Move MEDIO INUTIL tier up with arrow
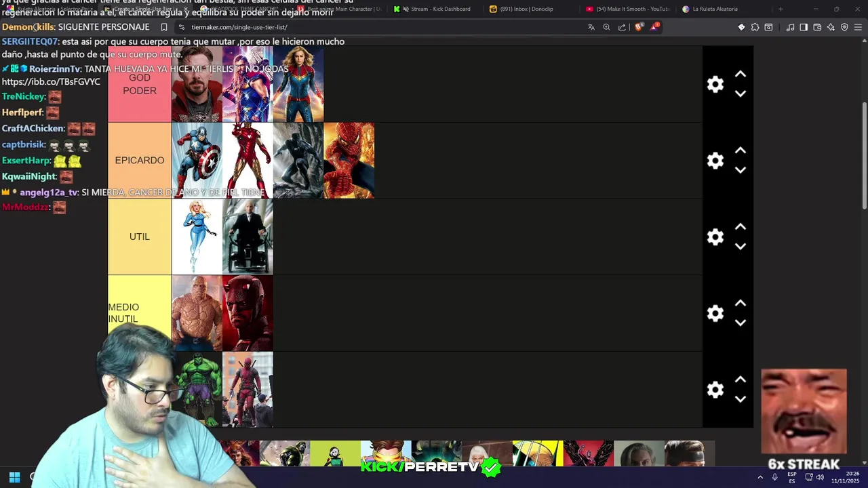 741,303
